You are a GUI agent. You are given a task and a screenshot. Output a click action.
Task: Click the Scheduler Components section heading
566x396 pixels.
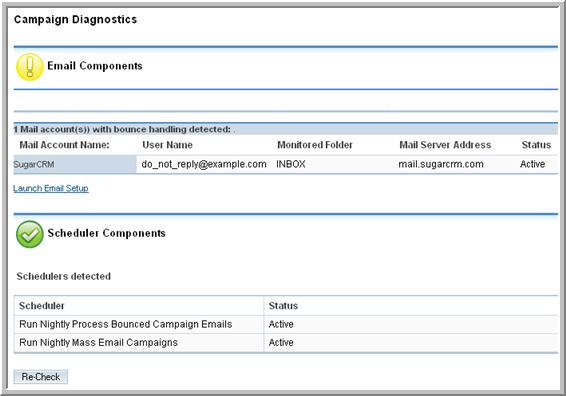tap(106, 233)
